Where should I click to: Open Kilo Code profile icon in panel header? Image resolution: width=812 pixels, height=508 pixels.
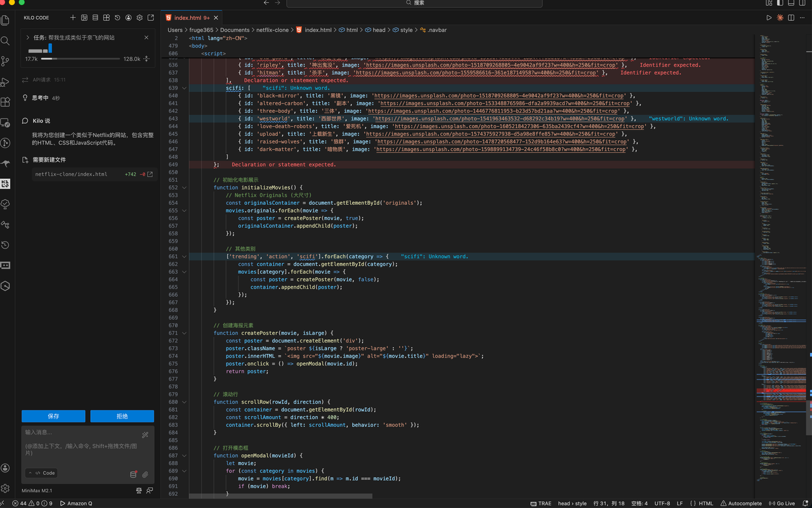pyautogui.click(x=129, y=18)
